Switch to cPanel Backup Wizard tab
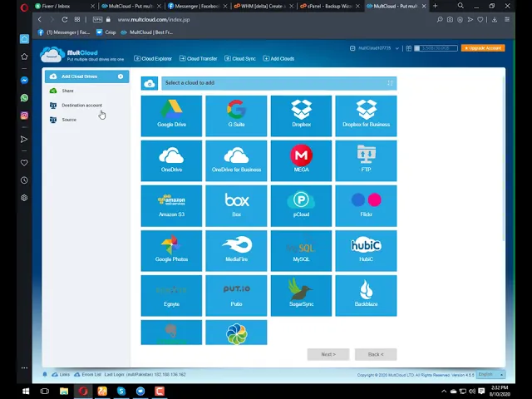 pos(330,6)
